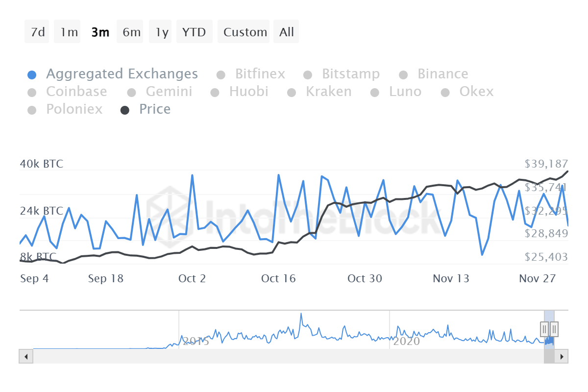Choose the 3m time range
Image resolution: width=588 pixels, height=392 pixels.
coord(100,32)
